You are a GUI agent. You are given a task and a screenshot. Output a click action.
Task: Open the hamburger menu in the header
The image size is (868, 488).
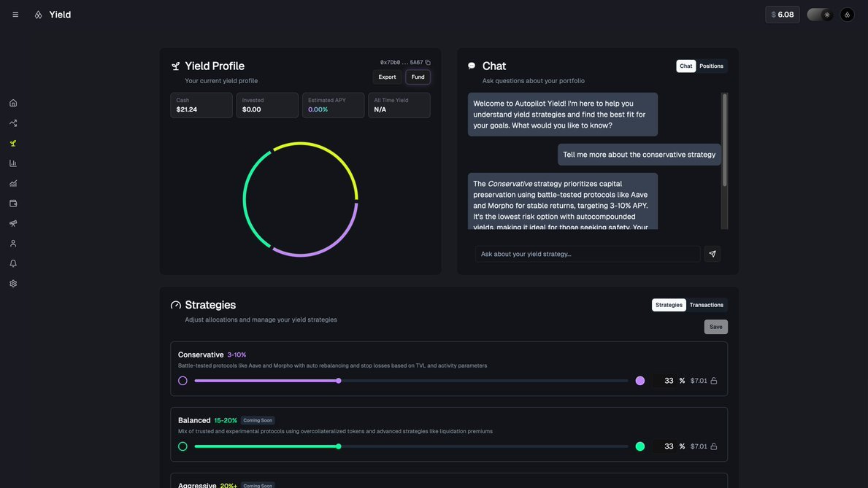[15, 15]
